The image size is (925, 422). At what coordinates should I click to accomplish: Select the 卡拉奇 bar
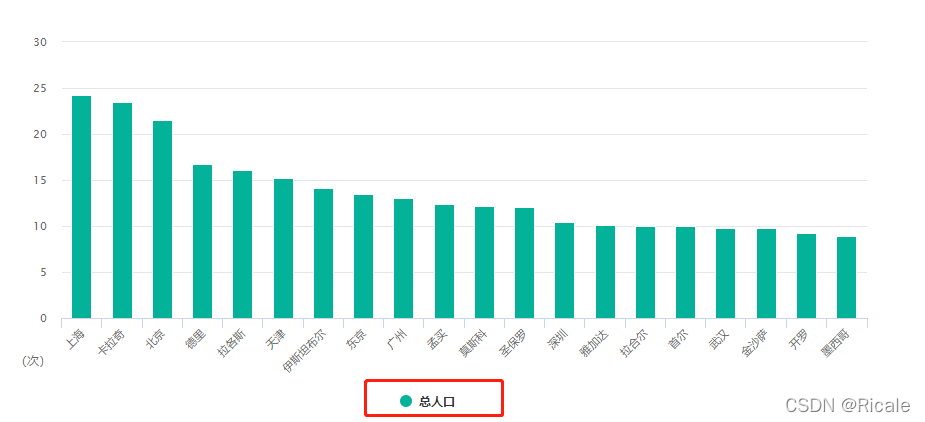122,211
